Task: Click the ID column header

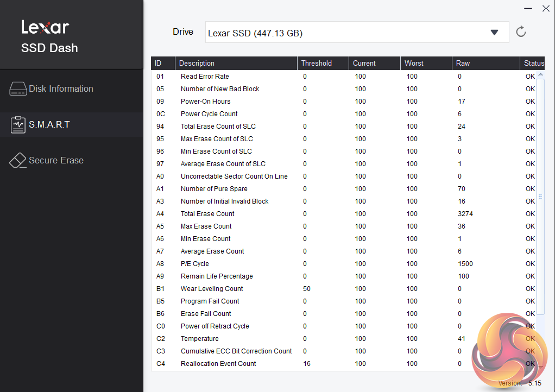Action: pos(163,64)
